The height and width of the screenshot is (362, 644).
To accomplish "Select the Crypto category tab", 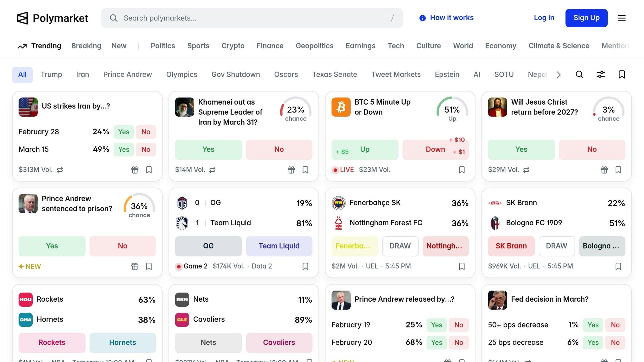I will [233, 46].
